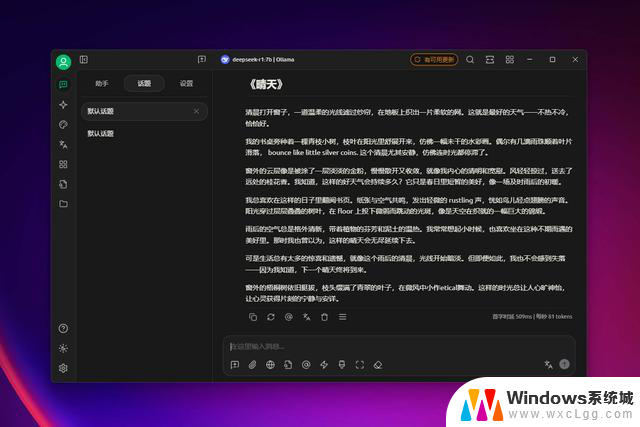Switch to the 设置 tab
Image resolution: width=640 pixels, height=427 pixels.
[x=186, y=83]
